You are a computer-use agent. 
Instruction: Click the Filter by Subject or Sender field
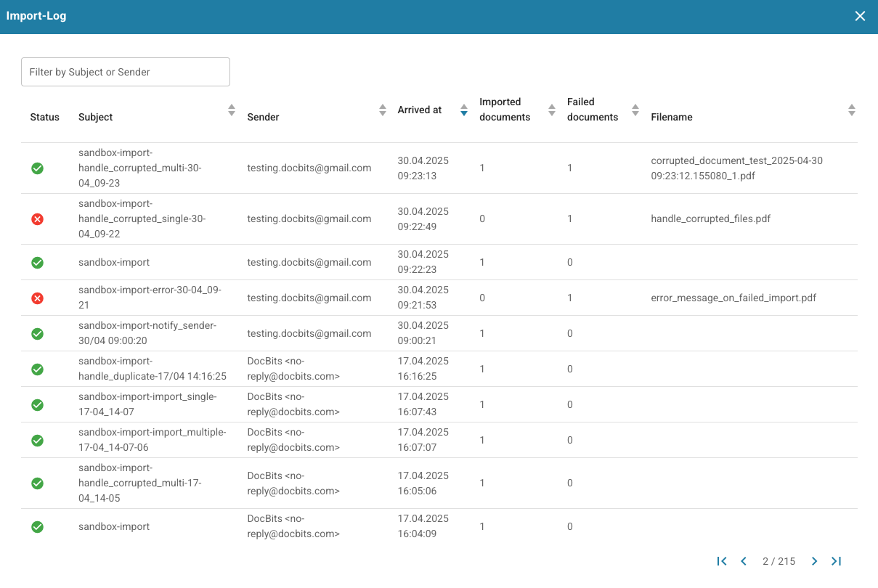pos(126,72)
